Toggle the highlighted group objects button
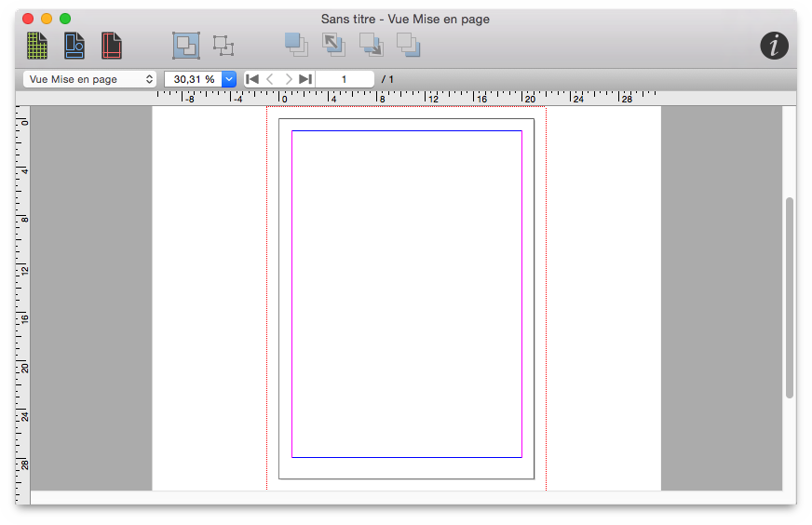 point(185,46)
